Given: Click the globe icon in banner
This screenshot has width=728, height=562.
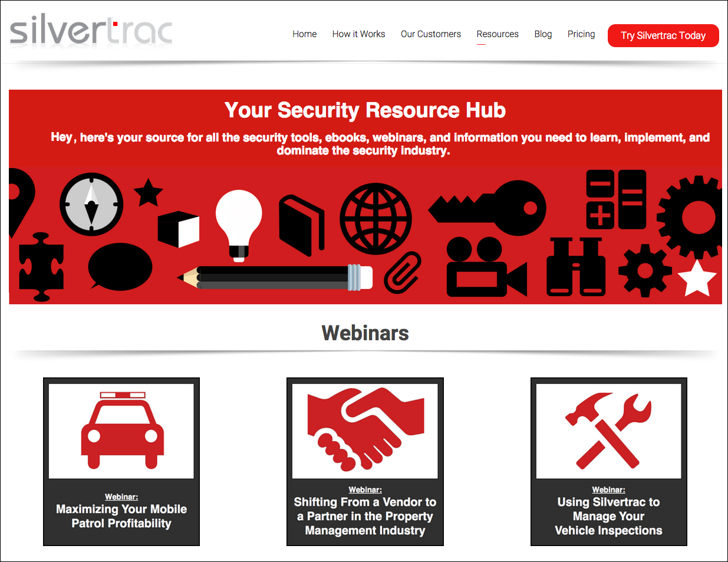Looking at the screenshot, I should pyautogui.click(x=375, y=219).
